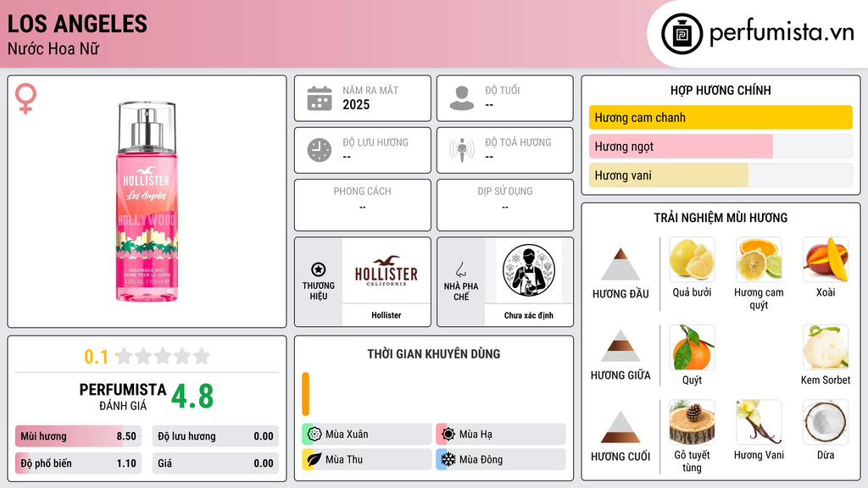This screenshot has width=868, height=488.
Task: Select the Gỗ tuyết tùng note image
Action: pos(692,422)
